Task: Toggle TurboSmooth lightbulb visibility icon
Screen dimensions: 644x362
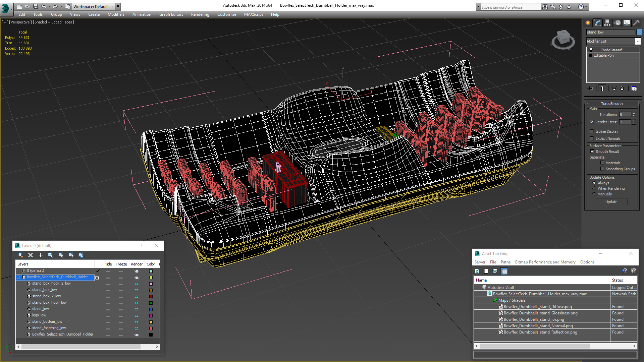Action: pyautogui.click(x=591, y=50)
